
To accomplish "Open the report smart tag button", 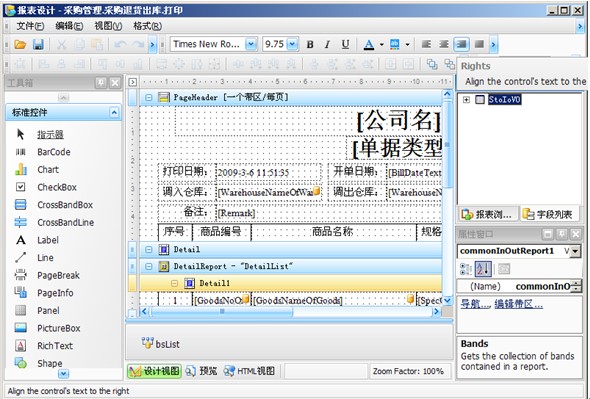I will click(x=132, y=82).
